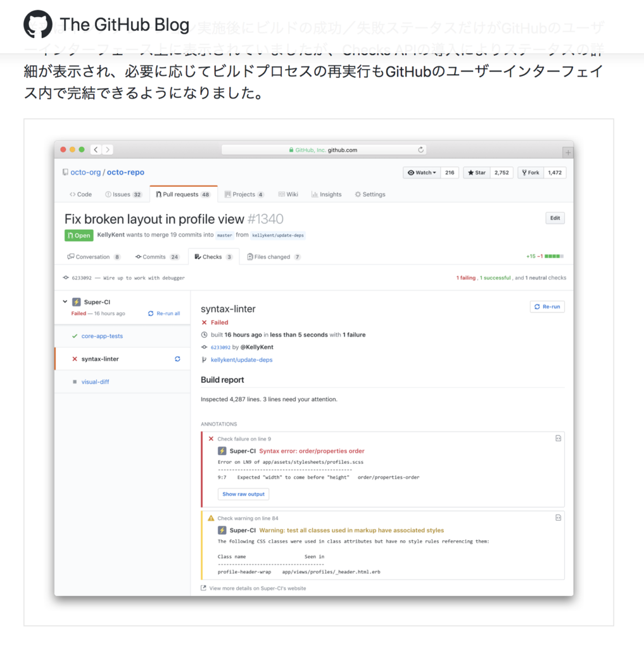Click the watchers count 216

(x=450, y=173)
